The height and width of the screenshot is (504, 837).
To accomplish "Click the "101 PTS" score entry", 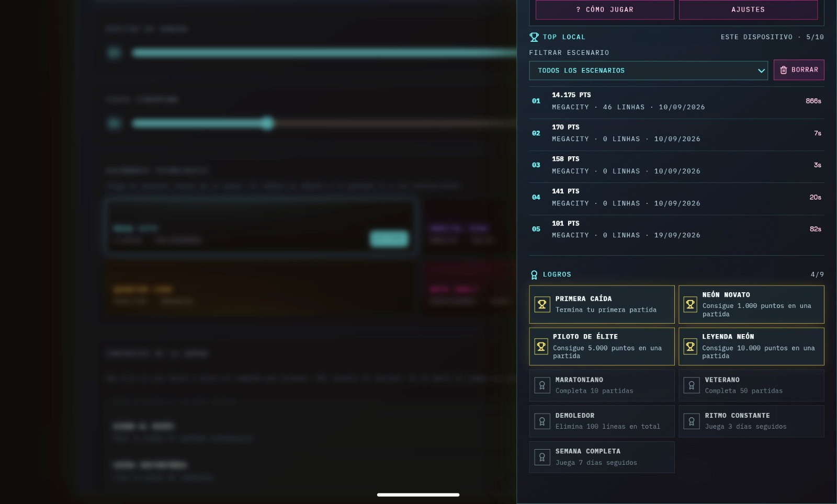I will click(565, 223).
